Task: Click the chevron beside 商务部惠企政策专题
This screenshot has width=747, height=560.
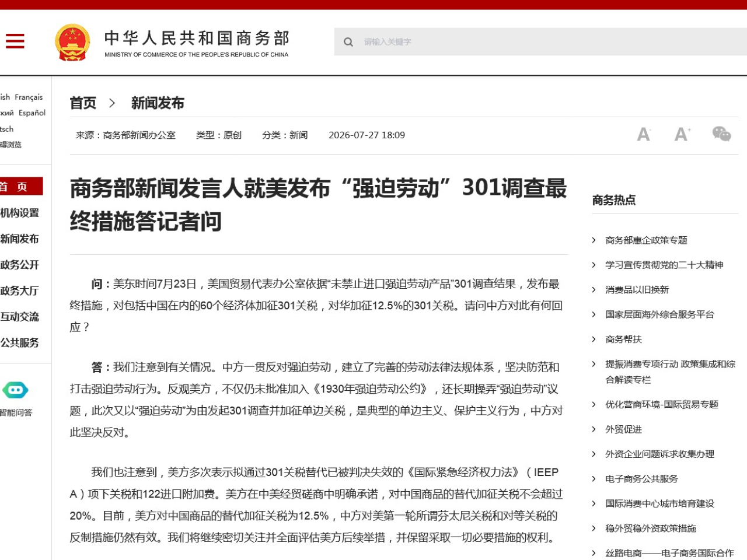Action: click(594, 240)
